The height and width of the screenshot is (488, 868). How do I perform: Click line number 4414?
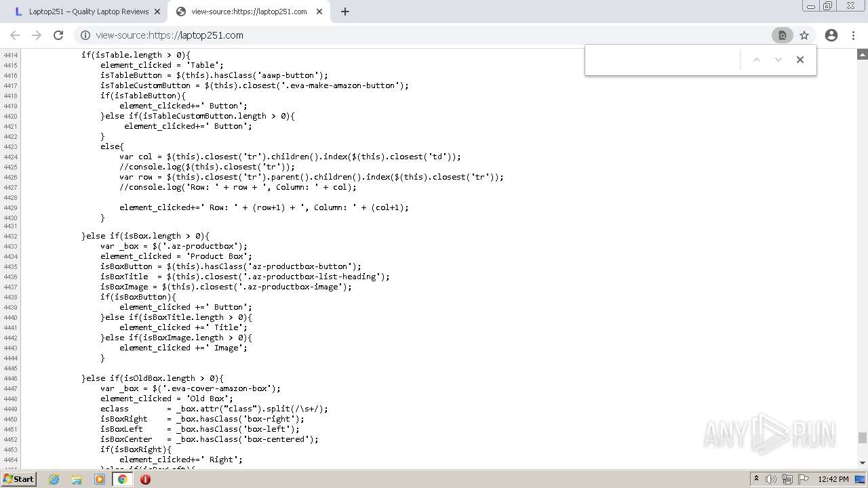[10, 55]
